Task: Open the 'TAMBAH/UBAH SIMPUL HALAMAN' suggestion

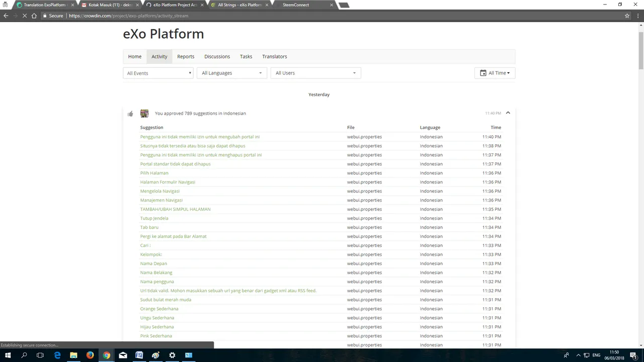Action: click(x=175, y=209)
